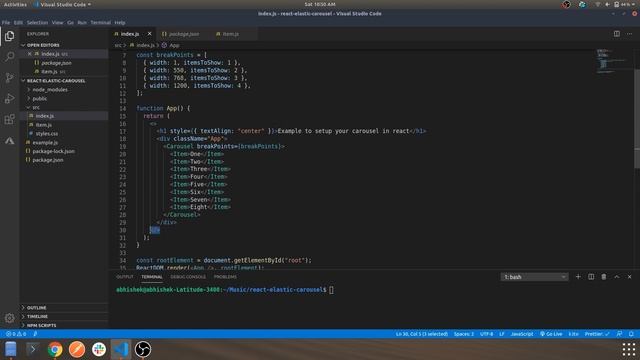This screenshot has width=640, height=360.
Task: Open the terminal app from the dock
Action: coord(33,349)
